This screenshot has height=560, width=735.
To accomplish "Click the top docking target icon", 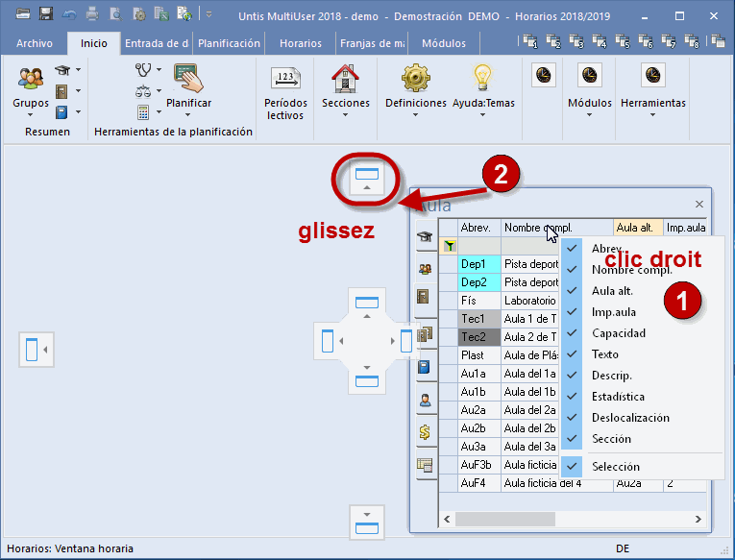I will [367, 174].
